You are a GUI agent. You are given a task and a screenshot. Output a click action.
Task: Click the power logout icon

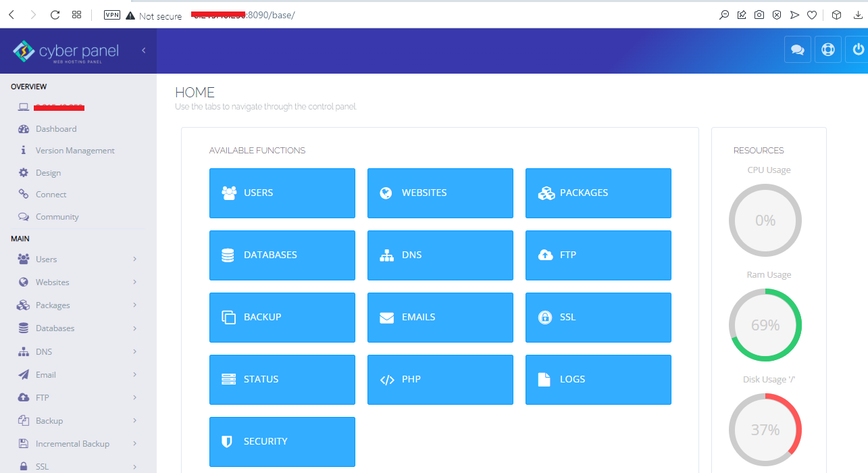click(858, 50)
